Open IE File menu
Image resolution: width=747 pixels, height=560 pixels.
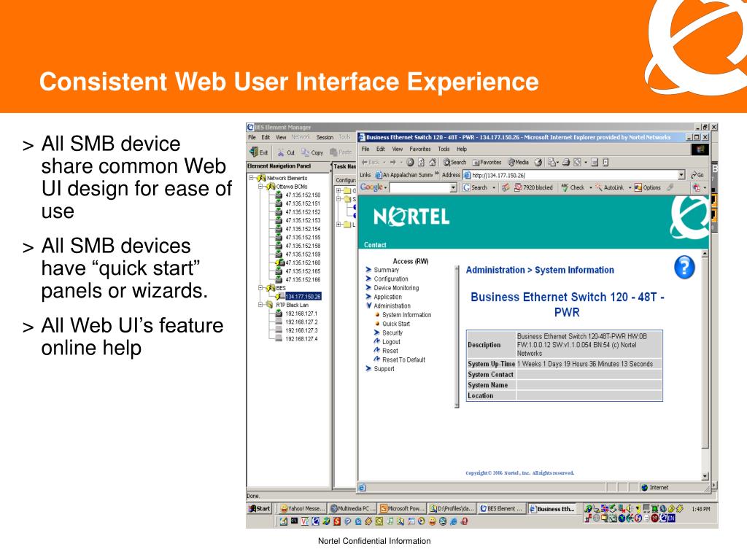coord(365,149)
